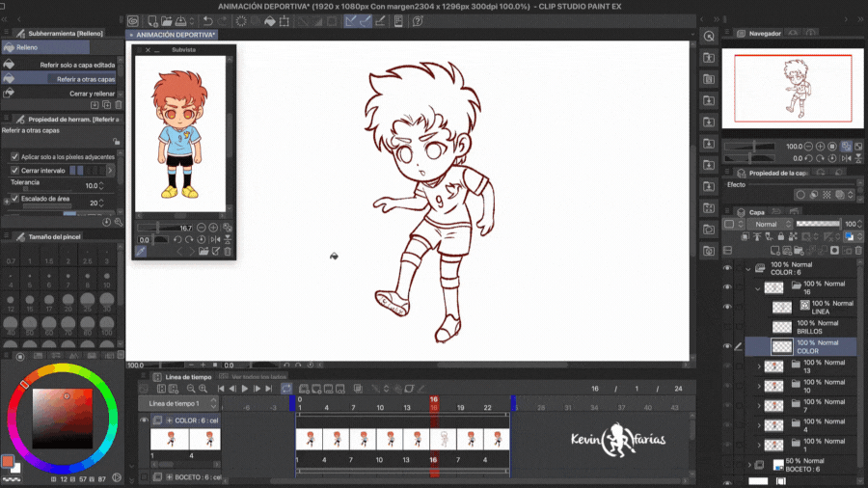
Task: Hide the COLOR raster layer
Action: click(727, 346)
